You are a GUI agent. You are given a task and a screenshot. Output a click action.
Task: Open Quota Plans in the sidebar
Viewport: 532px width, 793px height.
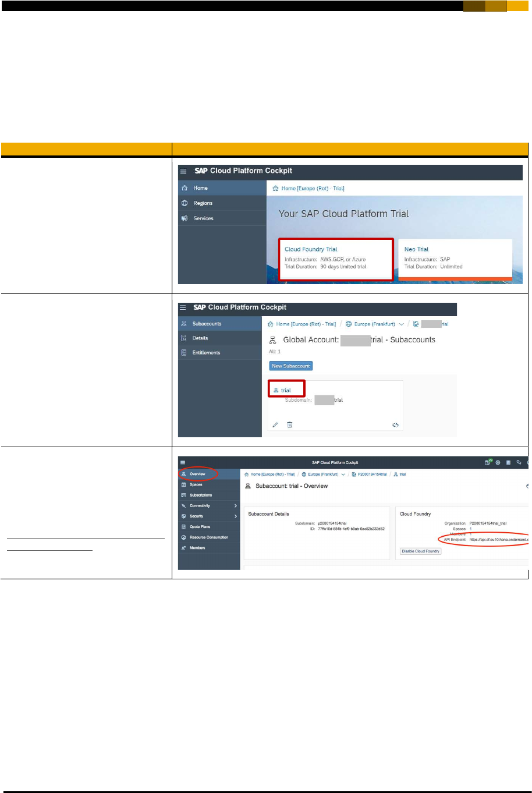(x=209, y=527)
